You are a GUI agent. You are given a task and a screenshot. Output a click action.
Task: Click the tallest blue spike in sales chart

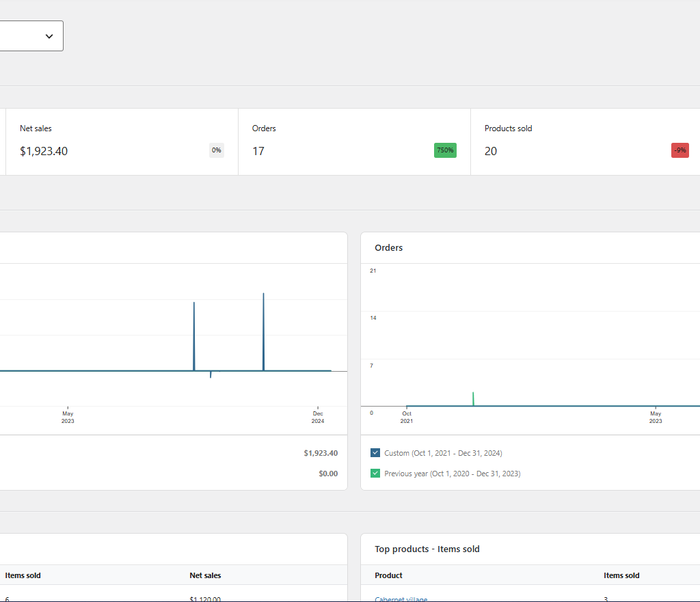[x=263, y=331]
